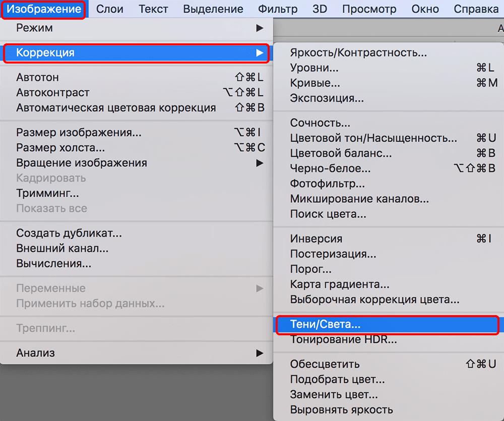Click Цветовой тон/Насыщенность option
This screenshot has height=421, width=504.
[x=373, y=138]
